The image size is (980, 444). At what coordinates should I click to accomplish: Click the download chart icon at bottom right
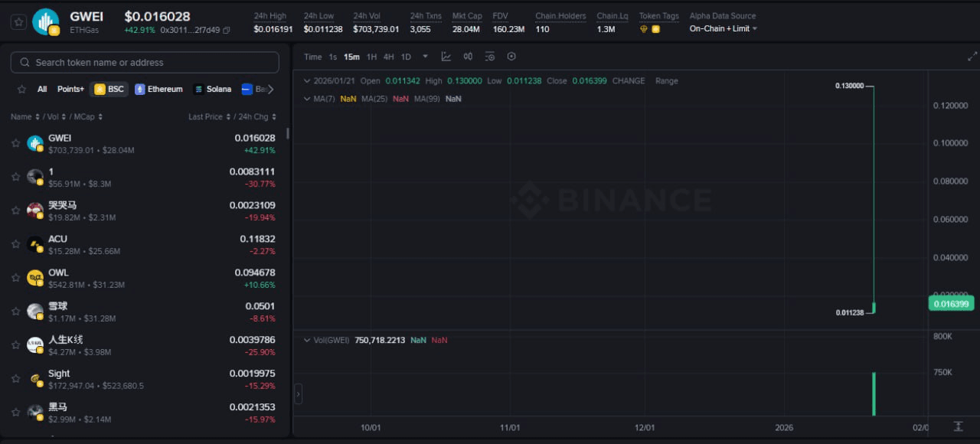(958, 427)
